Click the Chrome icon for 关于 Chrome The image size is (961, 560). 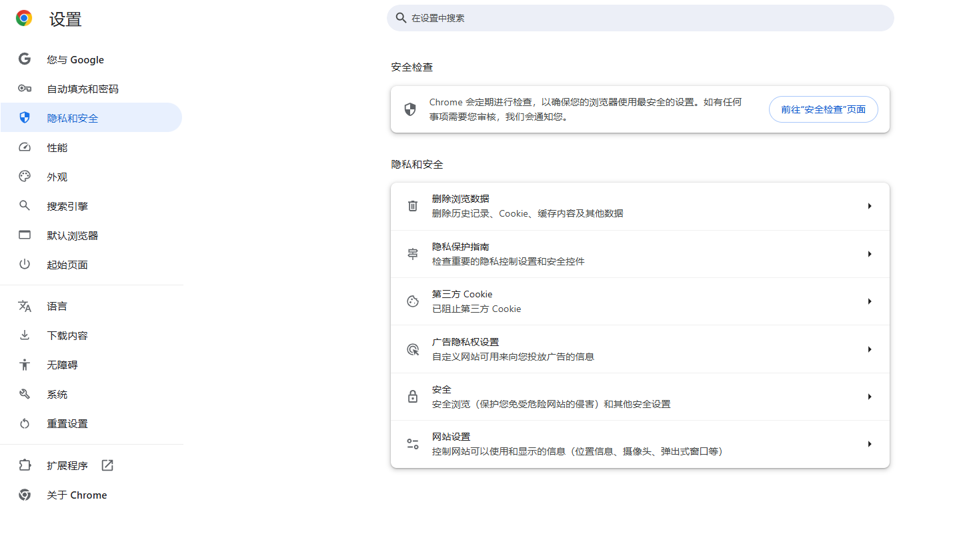(x=25, y=495)
